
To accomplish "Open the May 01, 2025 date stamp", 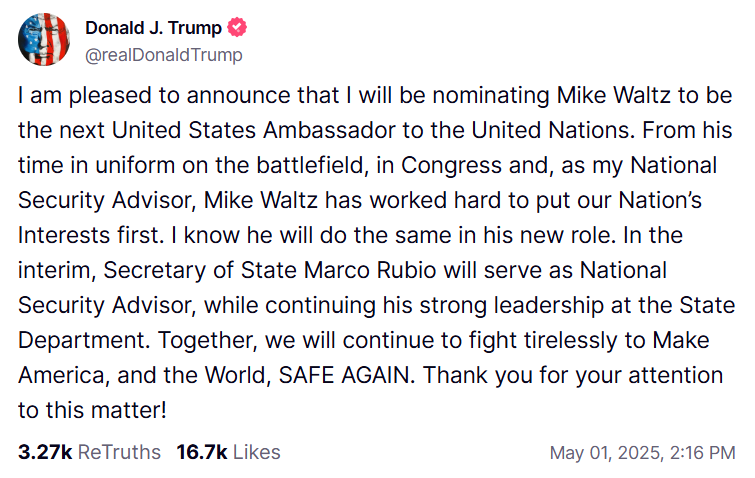I will [603, 453].
